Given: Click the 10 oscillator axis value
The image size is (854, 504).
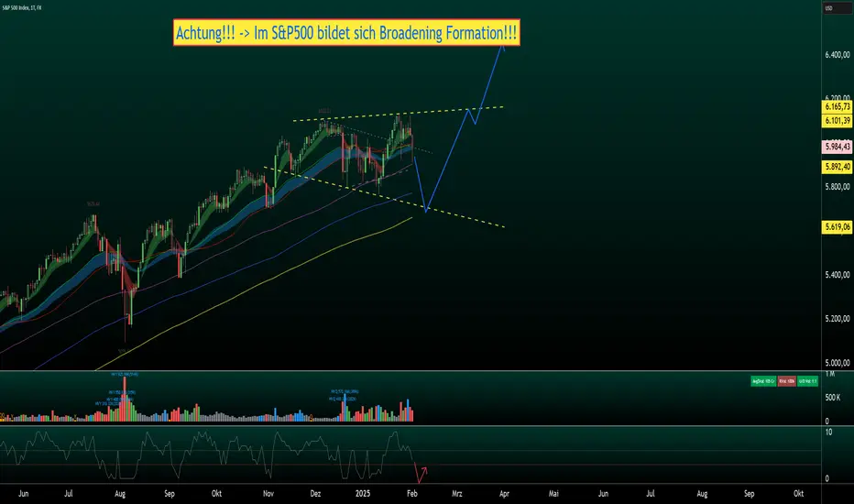Looking at the screenshot, I should (828, 433).
